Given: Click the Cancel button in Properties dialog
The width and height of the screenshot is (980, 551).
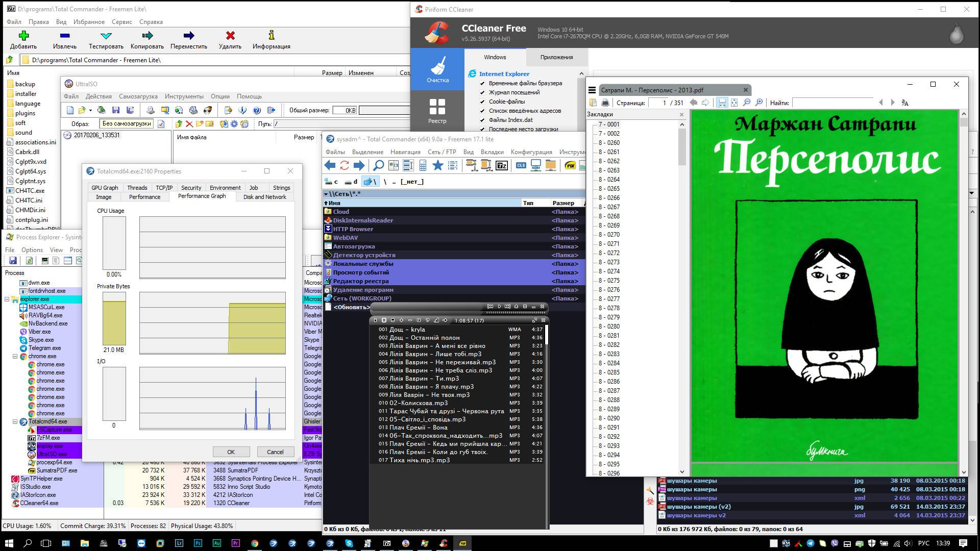Looking at the screenshot, I should pyautogui.click(x=275, y=452).
